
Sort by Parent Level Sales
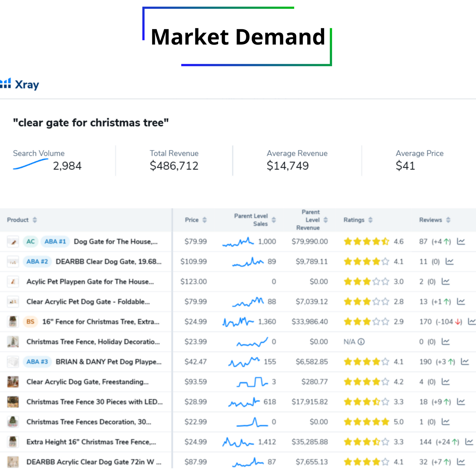(x=273, y=220)
